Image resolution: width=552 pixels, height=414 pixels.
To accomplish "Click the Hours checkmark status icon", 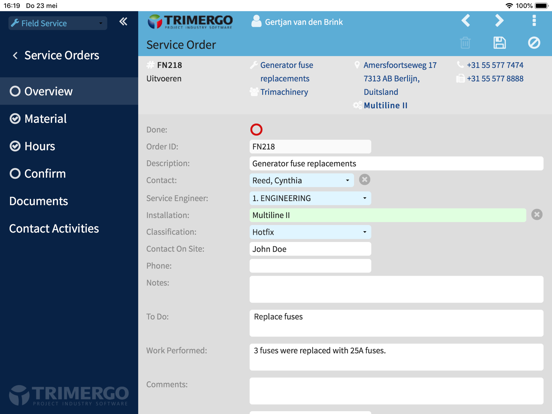I will pos(15,146).
